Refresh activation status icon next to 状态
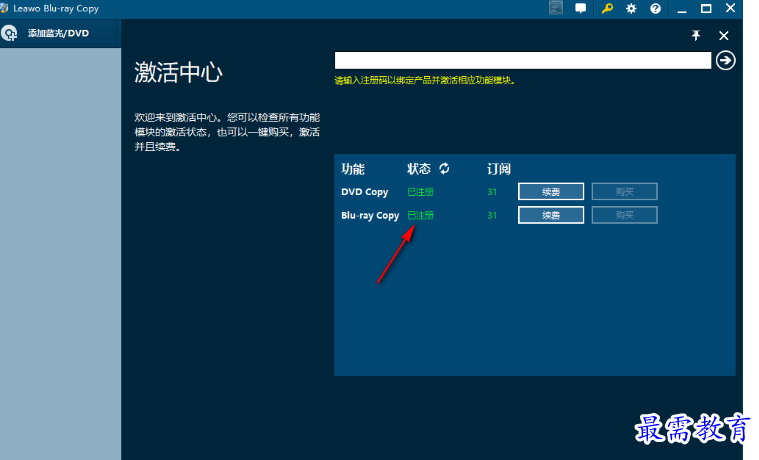Image resolution: width=759 pixels, height=460 pixels. 444,169
